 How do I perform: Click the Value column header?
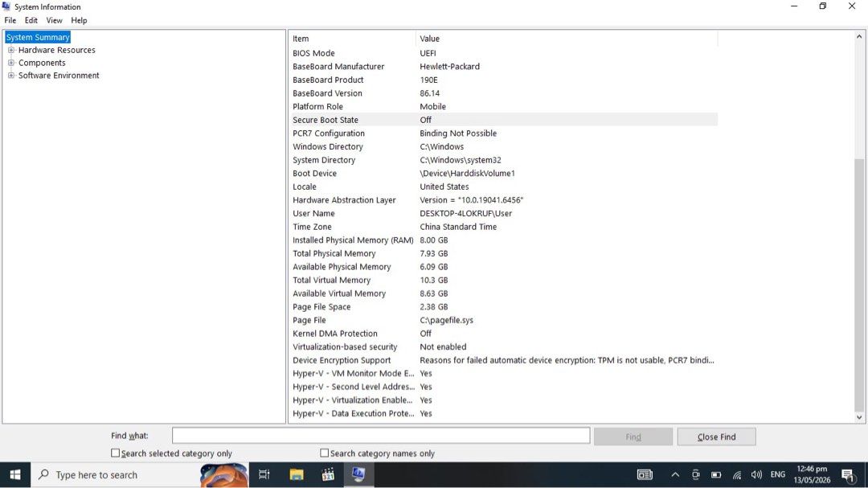tap(567, 39)
